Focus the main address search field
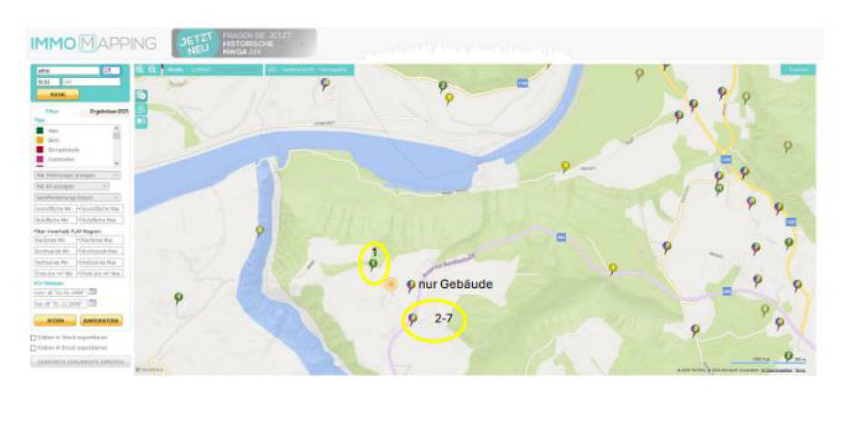The width and height of the screenshot is (868, 435). pyautogui.click(x=67, y=71)
